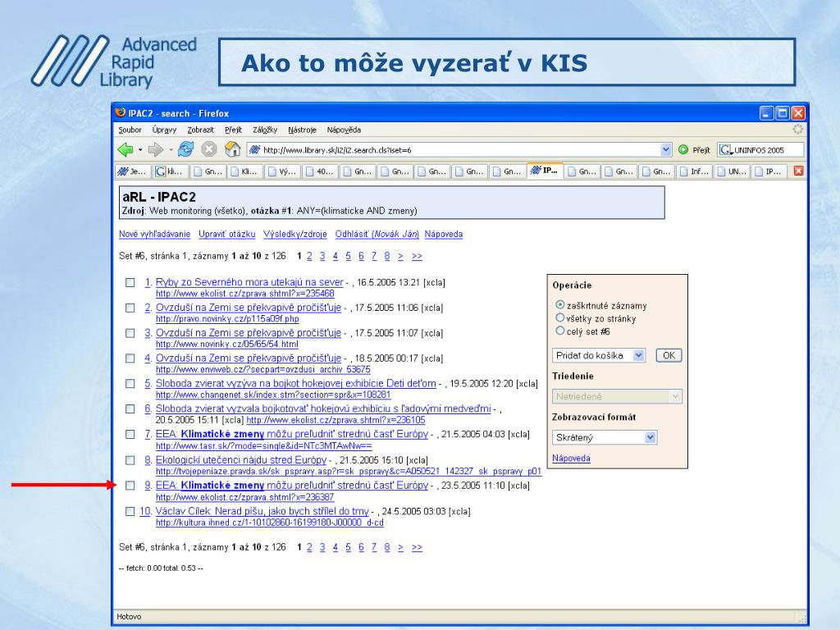Click the Odhlásiť (Novák Ján) link
The width and height of the screenshot is (840, 630).
click(377, 234)
